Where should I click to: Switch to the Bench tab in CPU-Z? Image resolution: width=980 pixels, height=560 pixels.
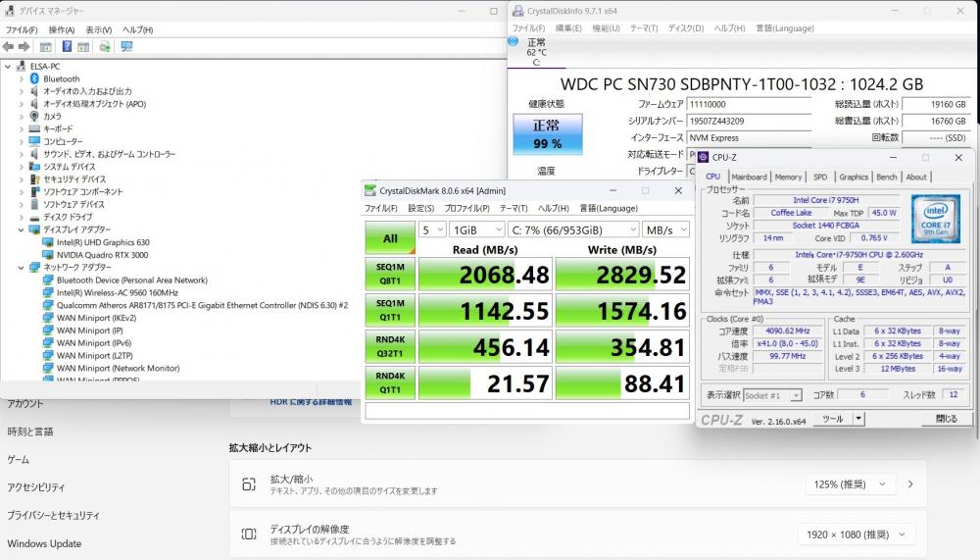coord(886,178)
